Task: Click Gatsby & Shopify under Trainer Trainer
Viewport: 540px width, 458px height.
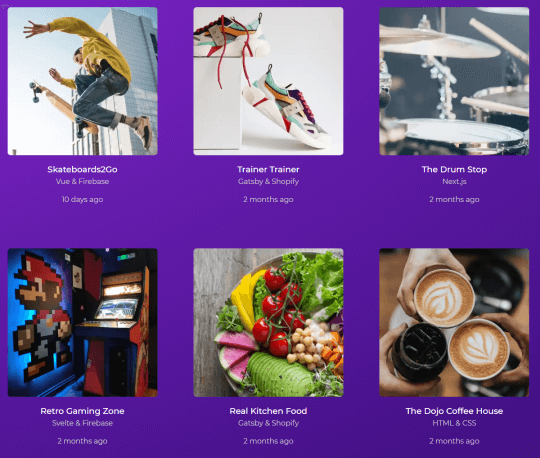Action: click(268, 181)
